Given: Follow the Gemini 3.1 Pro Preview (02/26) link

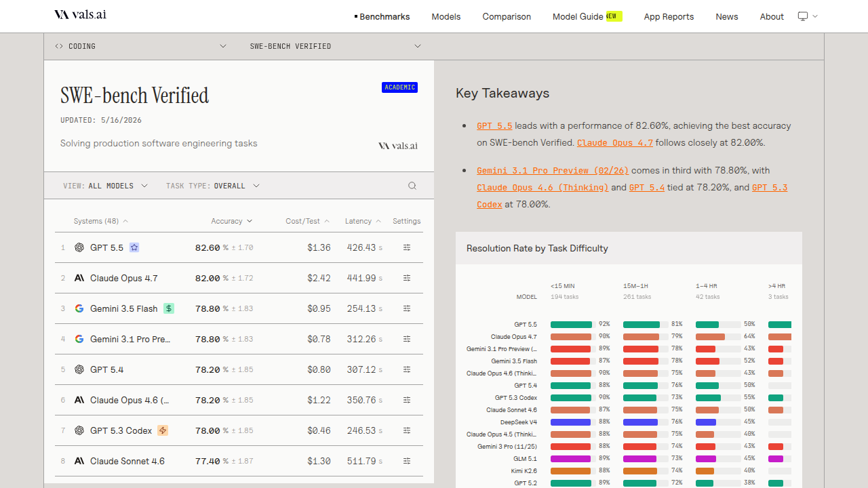Looking at the screenshot, I should 553,171.
